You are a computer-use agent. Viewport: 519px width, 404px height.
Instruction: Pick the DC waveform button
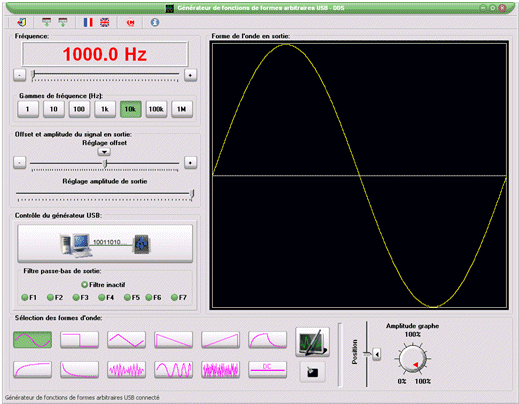pyautogui.click(x=268, y=369)
